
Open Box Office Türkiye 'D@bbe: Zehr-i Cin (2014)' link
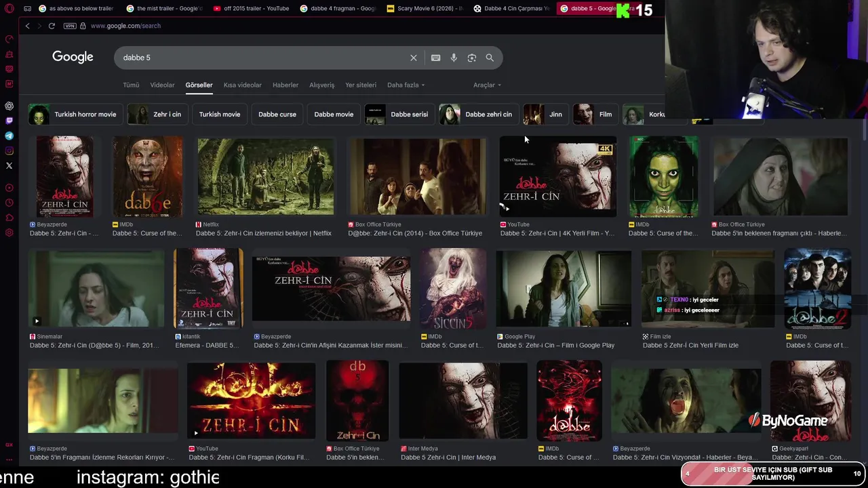(415, 233)
